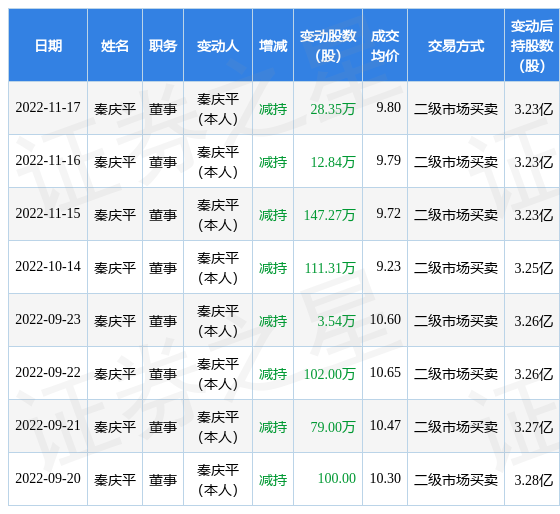Select the date cell 2022-09-21
560x514 pixels.
pyautogui.click(x=48, y=425)
